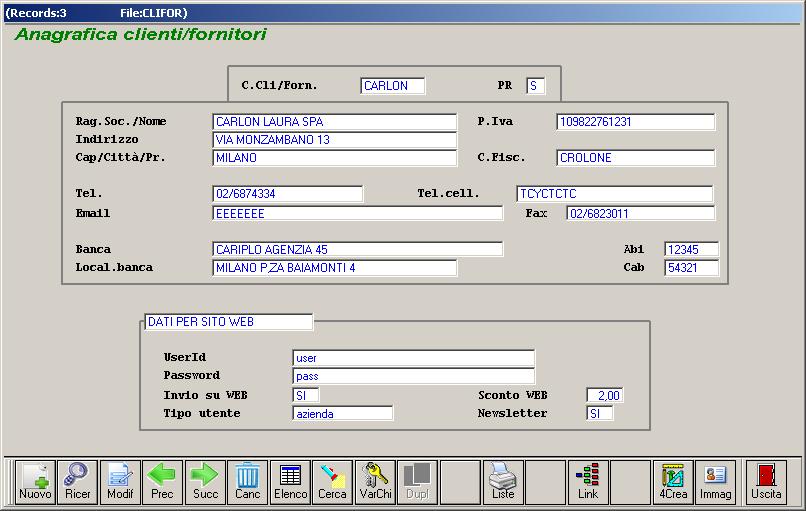
Task: Select the Tel.cell. field TCYCTCTC
Action: (x=615, y=194)
